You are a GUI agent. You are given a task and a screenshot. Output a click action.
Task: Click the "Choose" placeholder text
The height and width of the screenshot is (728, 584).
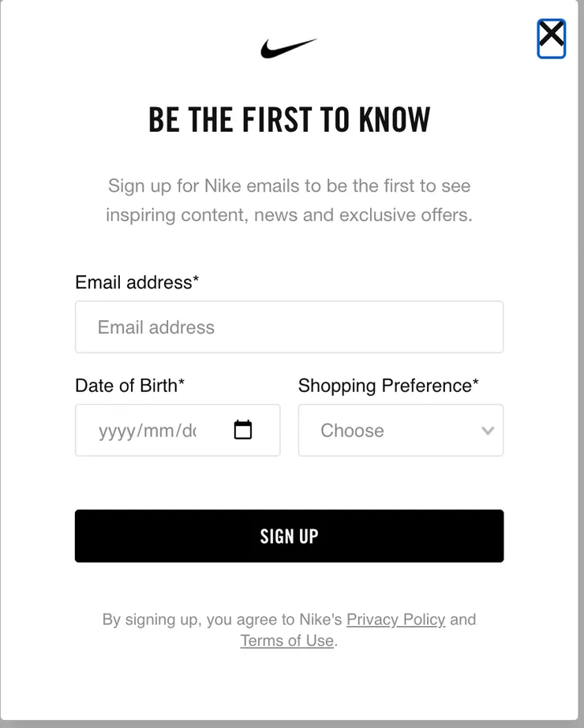352,431
